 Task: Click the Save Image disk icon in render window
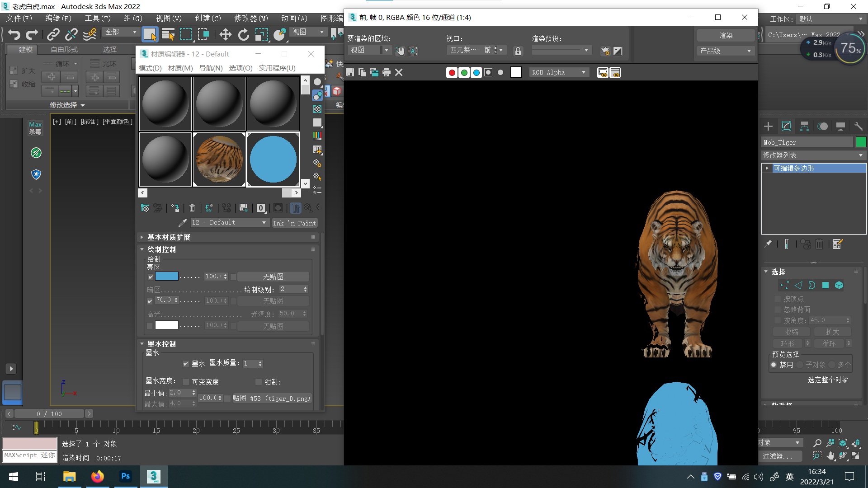pos(350,72)
